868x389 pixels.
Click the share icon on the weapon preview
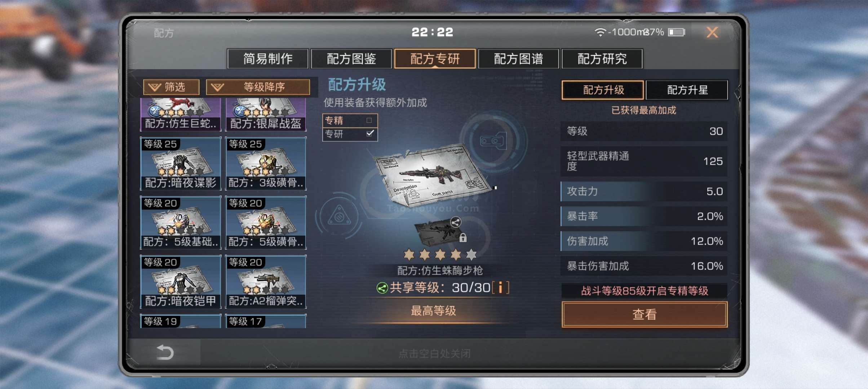tap(456, 222)
